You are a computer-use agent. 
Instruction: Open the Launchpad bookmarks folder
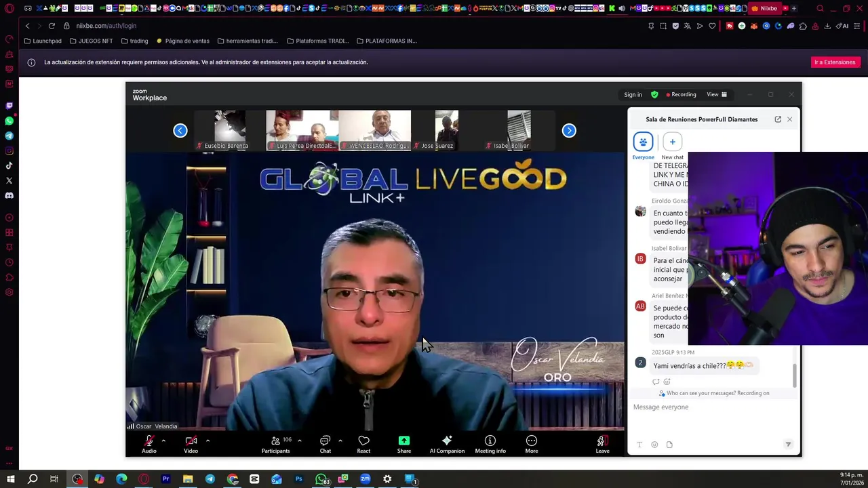(42, 41)
